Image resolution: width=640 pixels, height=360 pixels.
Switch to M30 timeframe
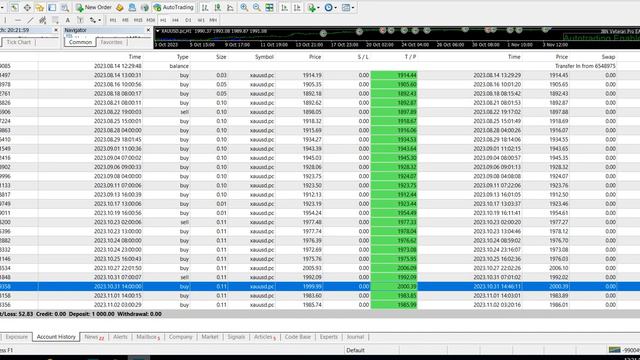[x=151, y=20]
